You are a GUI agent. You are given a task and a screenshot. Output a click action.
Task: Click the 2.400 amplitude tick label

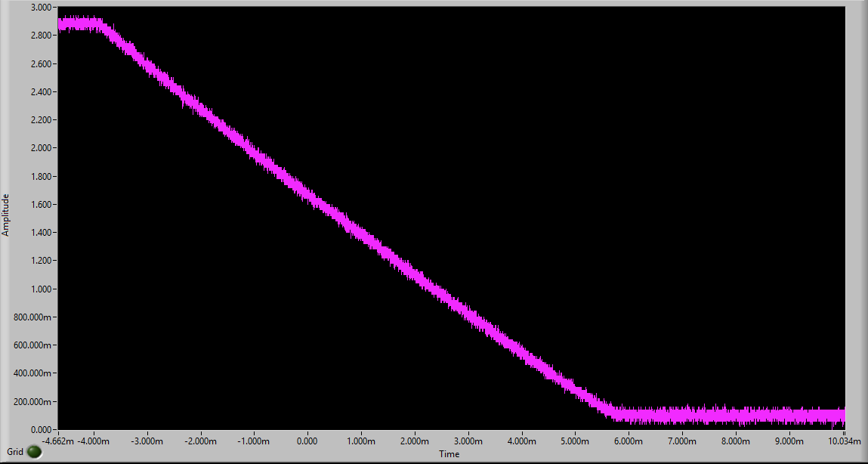coord(41,92)
